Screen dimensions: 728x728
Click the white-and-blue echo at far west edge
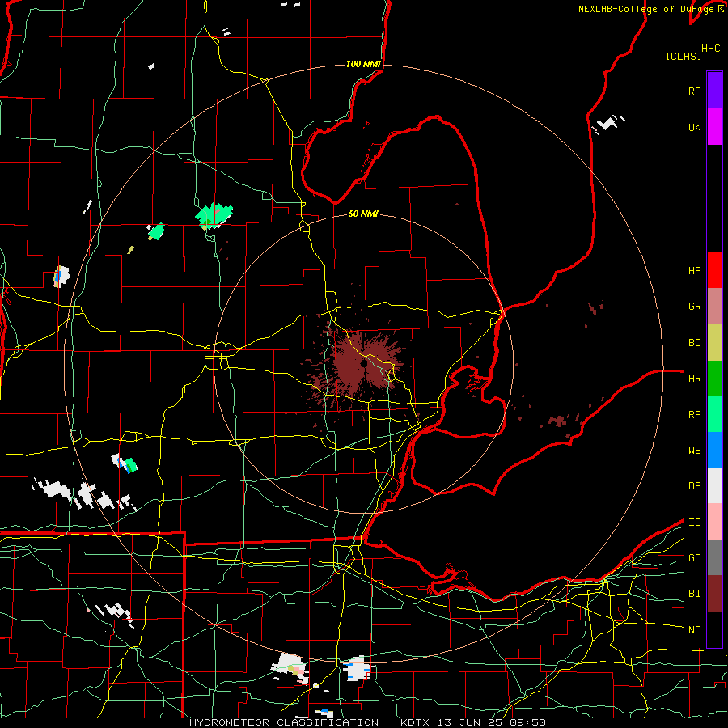click(61, 277)
